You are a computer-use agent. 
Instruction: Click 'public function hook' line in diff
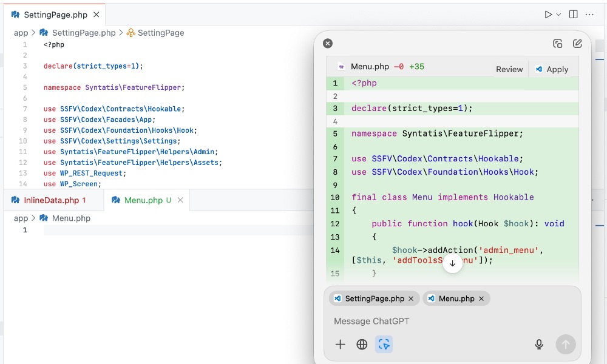pos(467,224)
